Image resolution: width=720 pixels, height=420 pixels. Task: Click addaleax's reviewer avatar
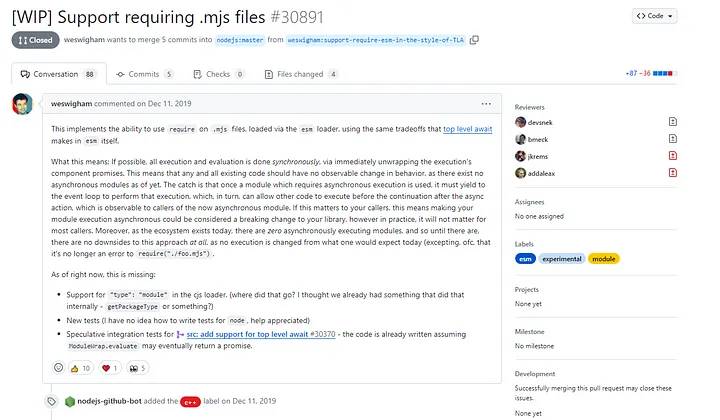click(520, 173)
